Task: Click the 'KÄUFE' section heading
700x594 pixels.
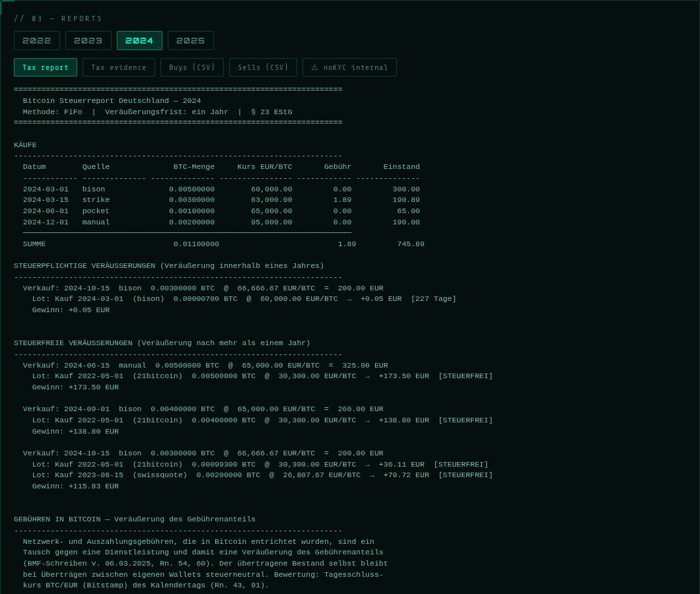Action: 26,145
